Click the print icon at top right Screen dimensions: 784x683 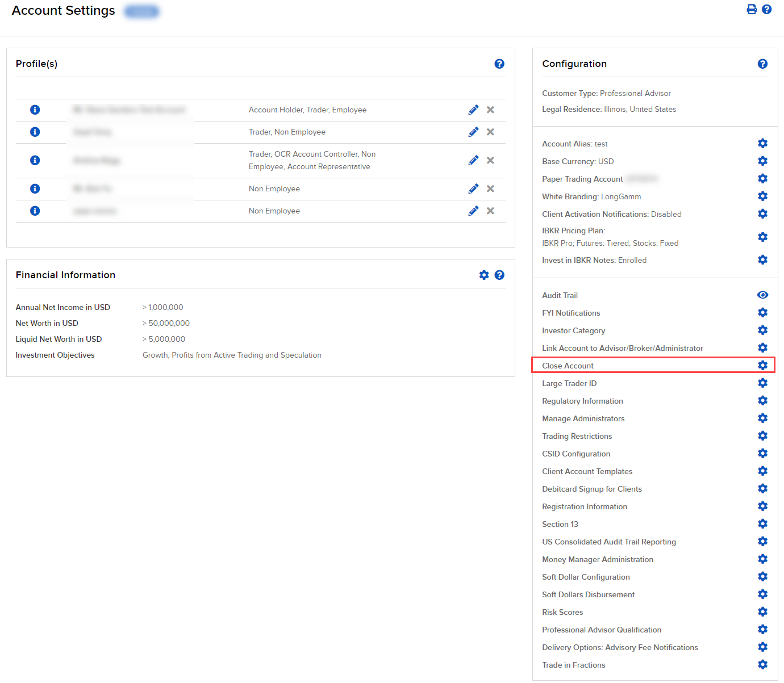tap(751, 9)
